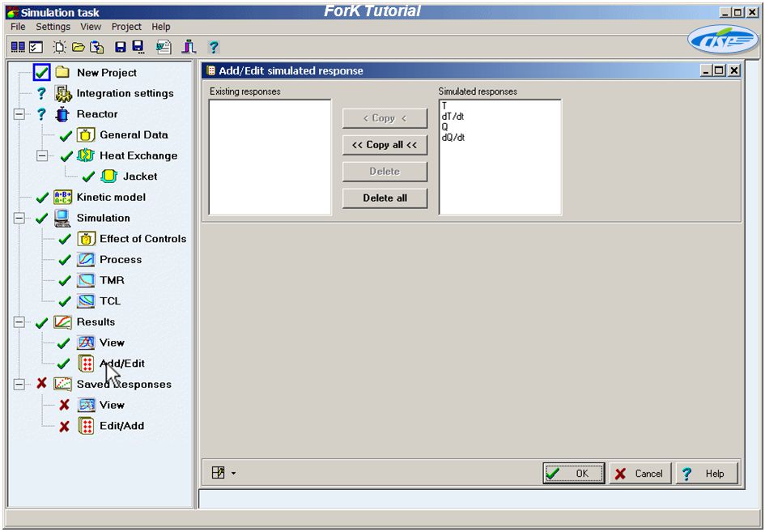
Task: Save the project with the floppy icon
Action: tap(120, 47)
